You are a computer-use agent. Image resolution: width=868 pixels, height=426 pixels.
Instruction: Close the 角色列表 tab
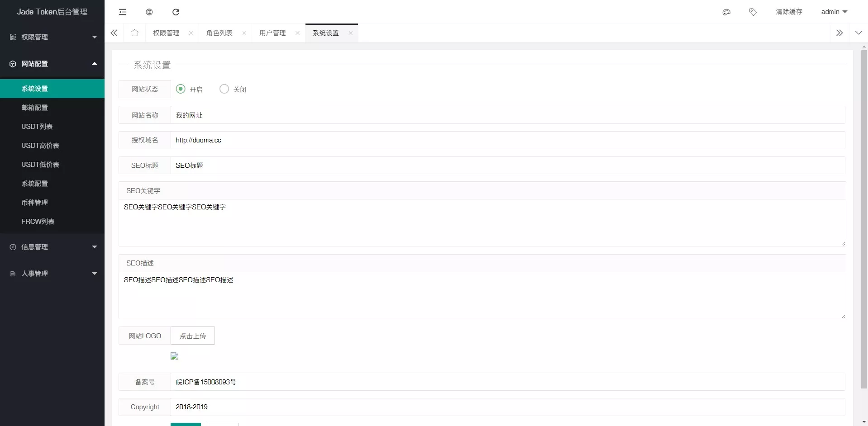244,33
